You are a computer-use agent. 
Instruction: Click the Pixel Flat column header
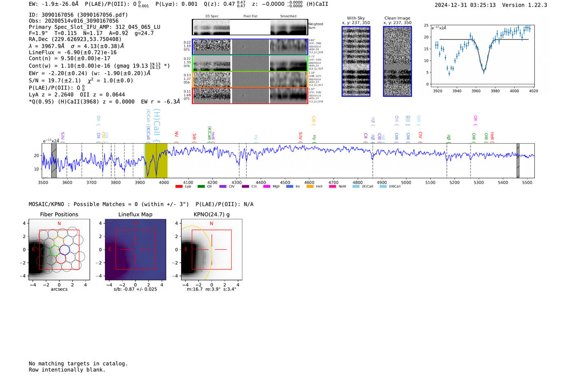click(x=250, y=16)
